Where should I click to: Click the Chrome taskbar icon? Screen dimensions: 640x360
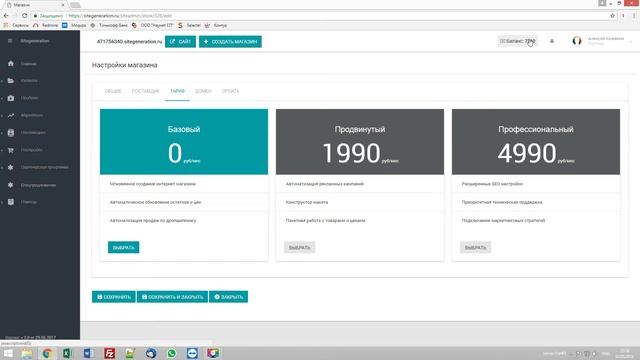pyautogui.click(x=47, y=353)
